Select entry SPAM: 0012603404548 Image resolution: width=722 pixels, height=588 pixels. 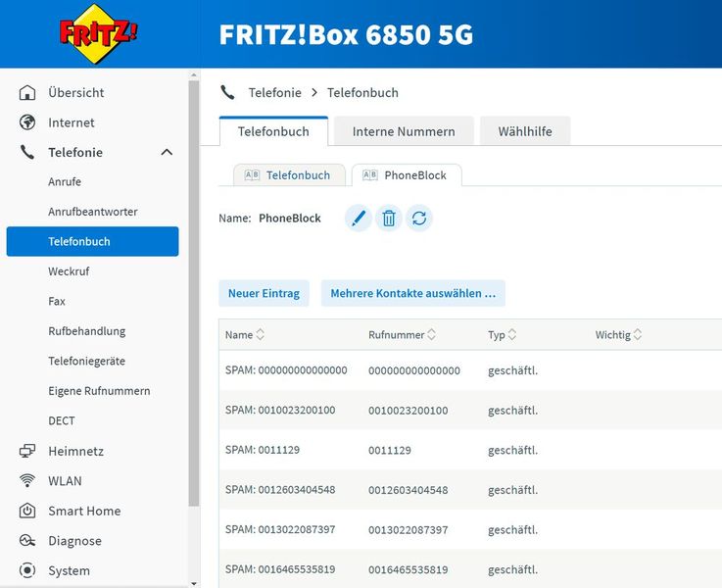point(280,489)
